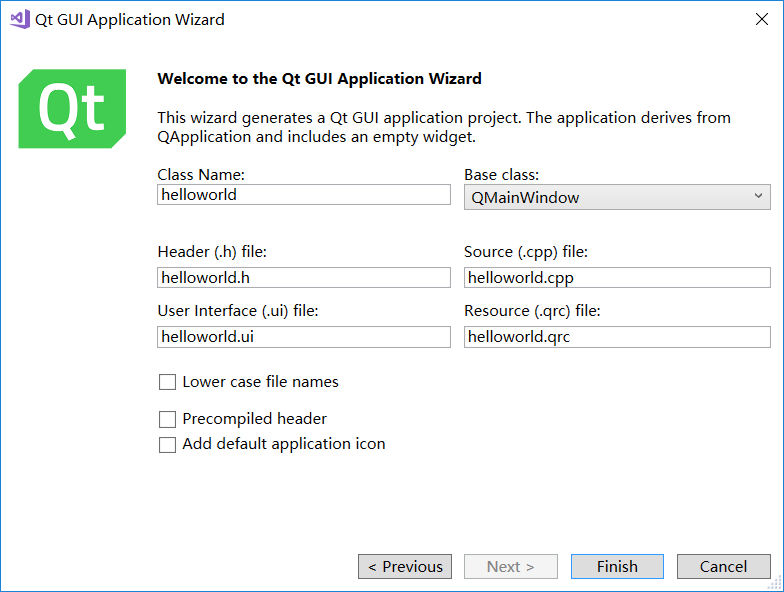Edit the Resource (.qrc) file field
This screenshot has width=784, height=592.
coord(617,336)
